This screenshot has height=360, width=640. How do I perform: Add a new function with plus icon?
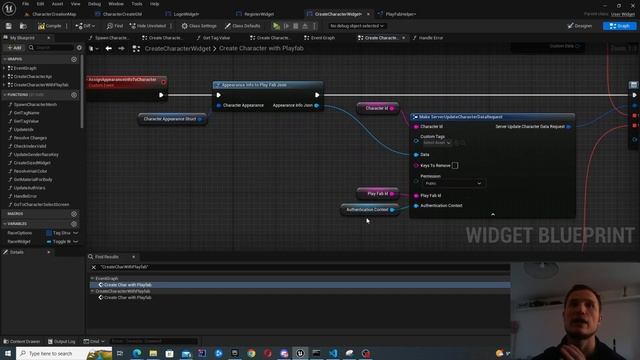pyautogui.click(x=74, y=95)
